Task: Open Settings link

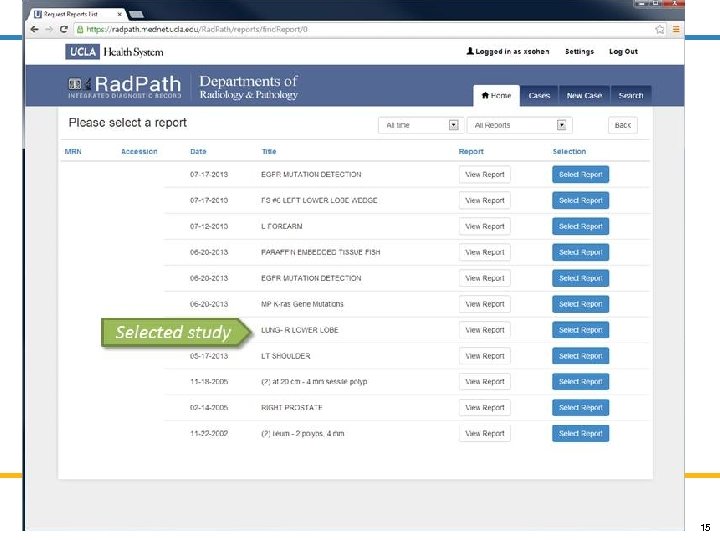Action: point(579,51)
